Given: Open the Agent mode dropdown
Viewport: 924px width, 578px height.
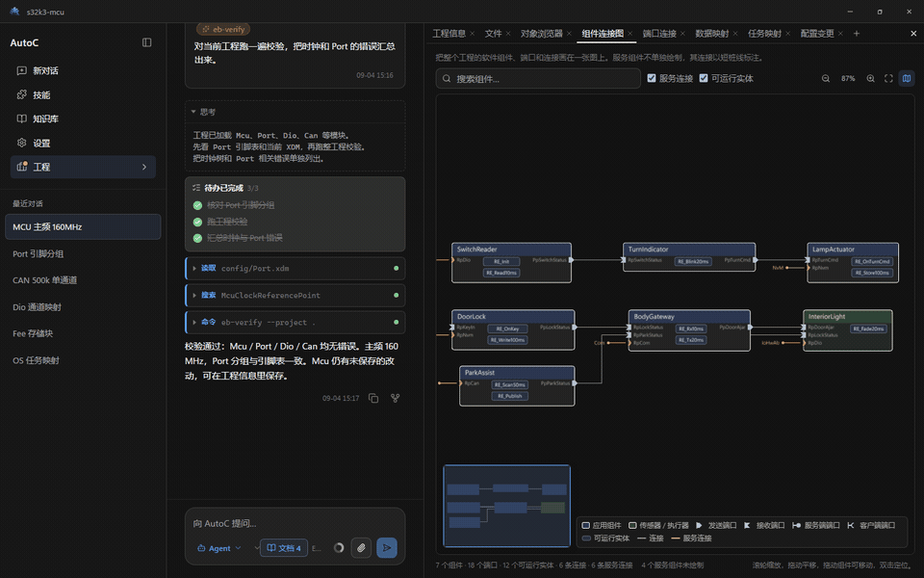Looking at the screenshot, I should pyautogui.click(x=219, y=548).
